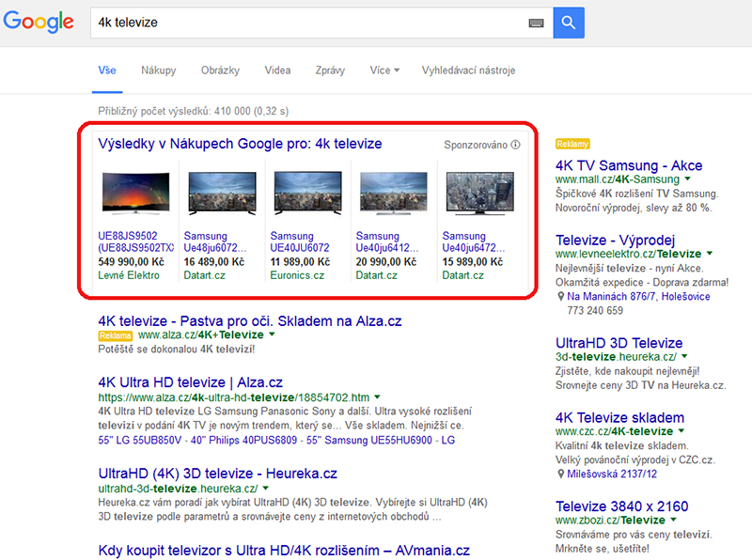
Task: Open the Televize 3840 x 2160 ad
Action: tap(621, 506)
